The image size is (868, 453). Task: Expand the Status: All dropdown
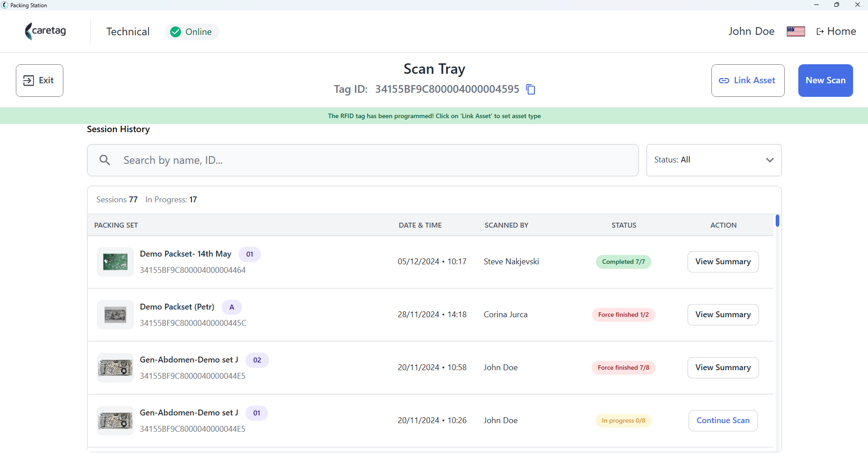(x=714, y=160)
